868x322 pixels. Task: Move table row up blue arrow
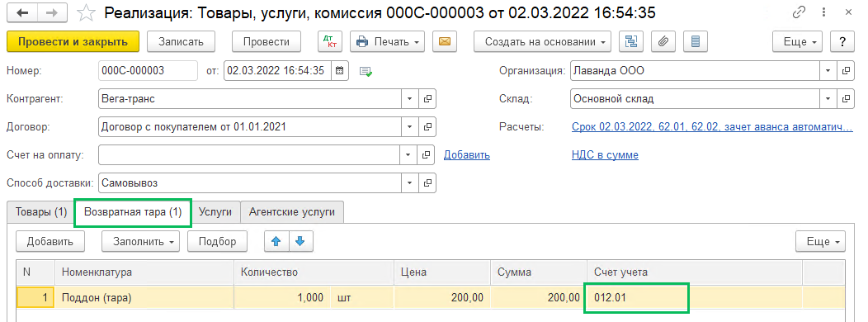(276, 241)
